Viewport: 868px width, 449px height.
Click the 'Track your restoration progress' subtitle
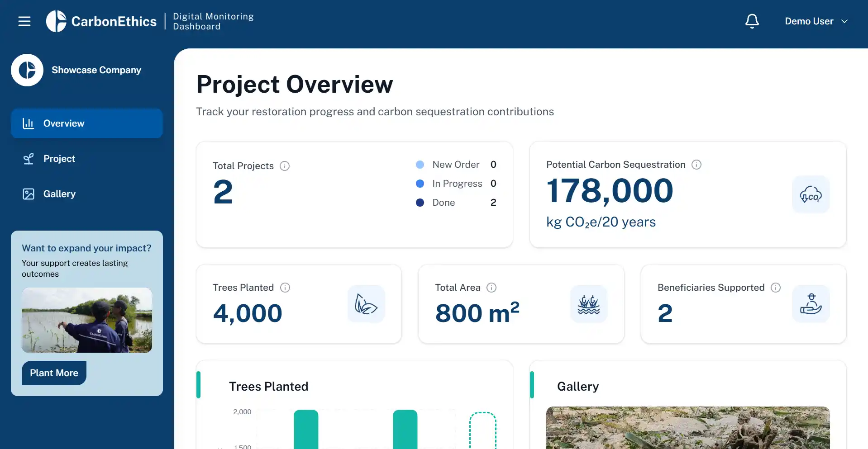[x=375, y=112]
